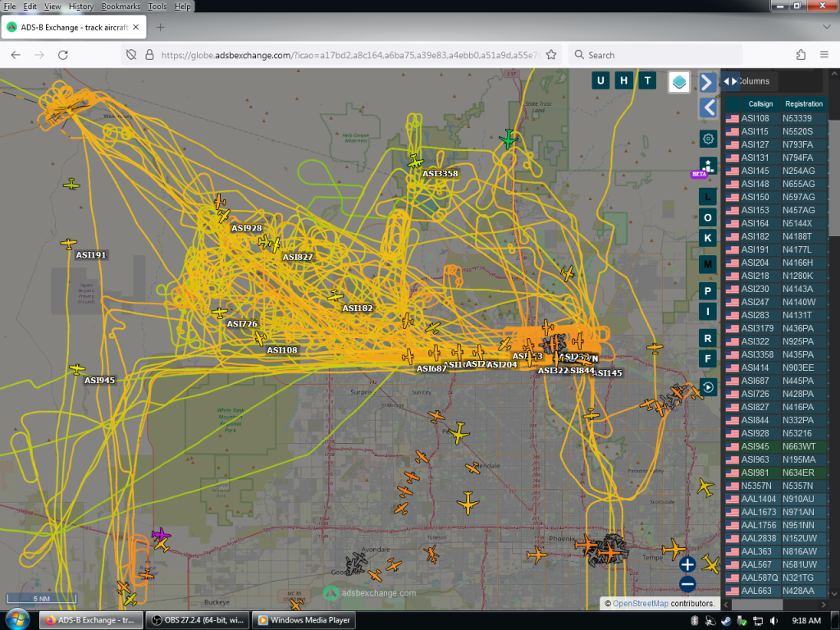Click aircraft icon labeled ASI945 on map

coord(77,369)
